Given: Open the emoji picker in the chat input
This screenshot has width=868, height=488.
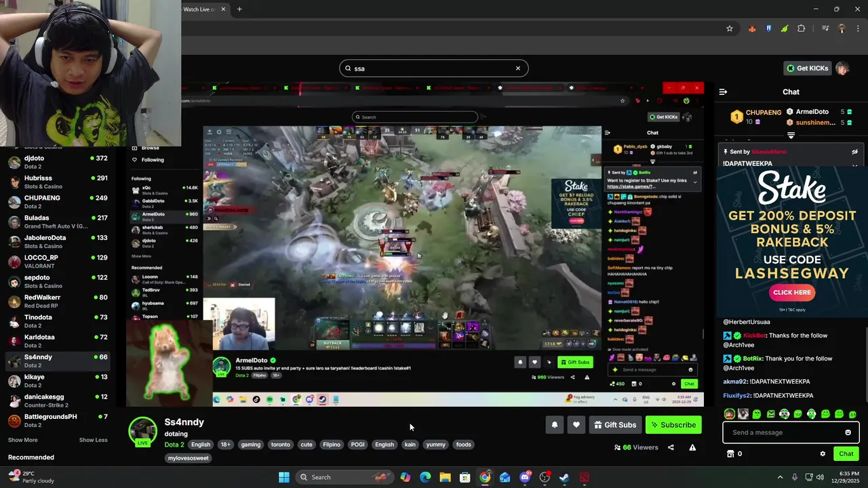Looking at the screenshot, I should 848,432.
